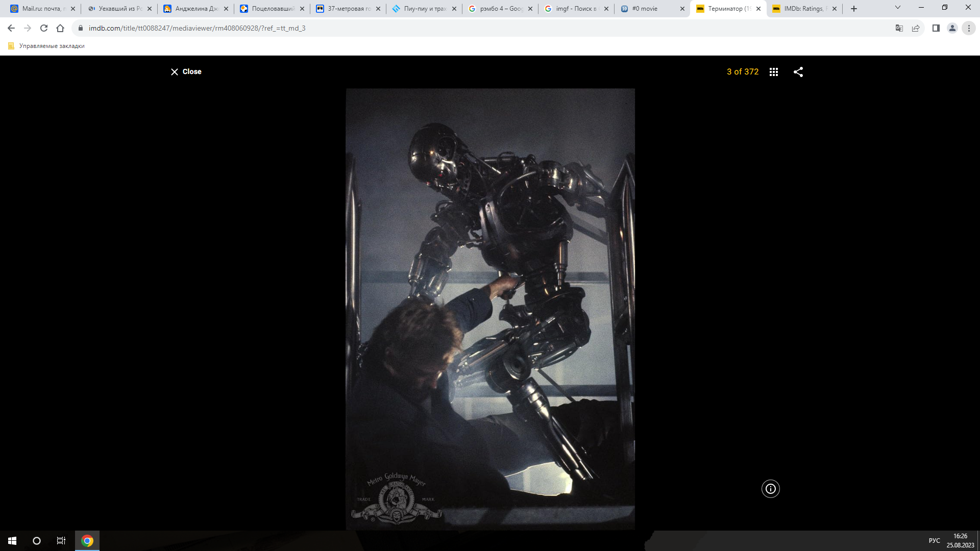Screen dimensions: 980x551
Task: Open a new browser tab
Action: (854, 9)
